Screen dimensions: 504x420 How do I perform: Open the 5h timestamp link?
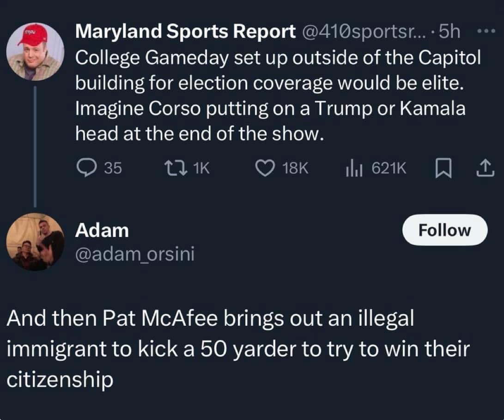449,31
